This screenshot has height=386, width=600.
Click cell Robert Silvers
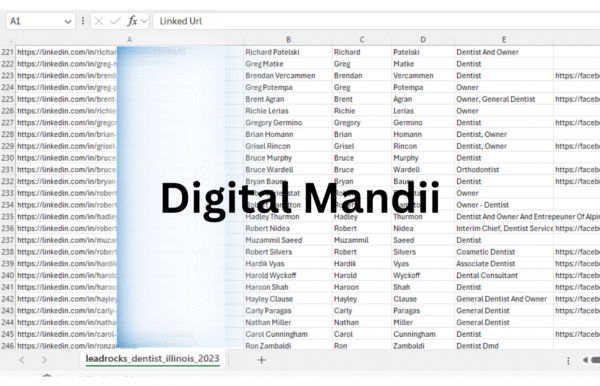coord(288,252)
